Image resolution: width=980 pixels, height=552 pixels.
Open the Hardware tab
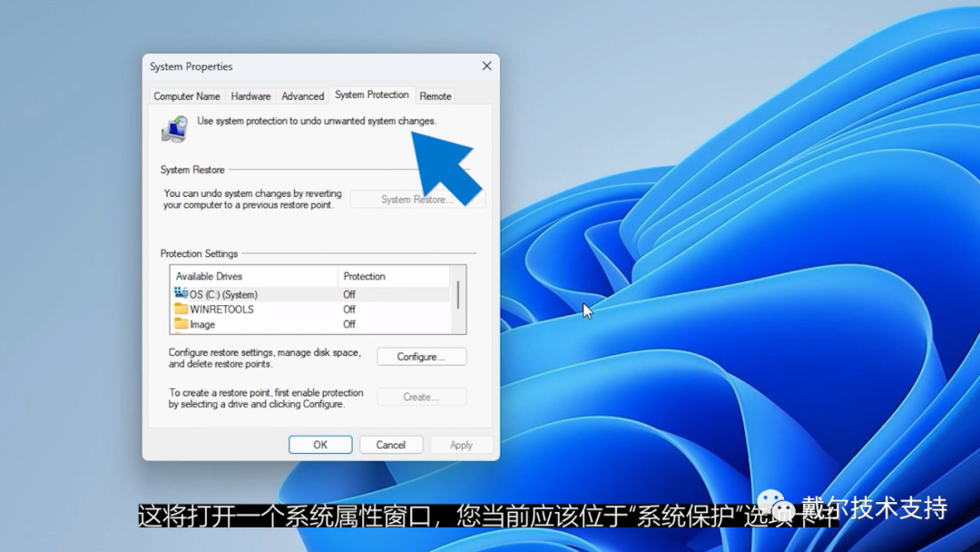point(250,96)
